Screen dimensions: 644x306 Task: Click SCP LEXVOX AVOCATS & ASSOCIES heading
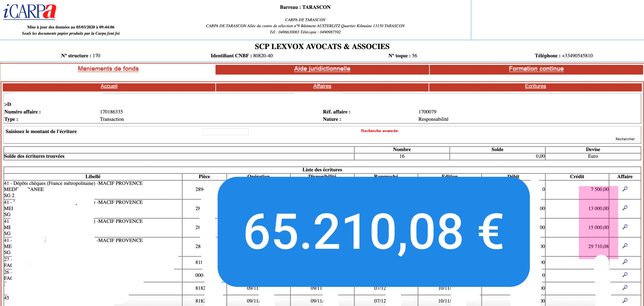coord(322,47)
